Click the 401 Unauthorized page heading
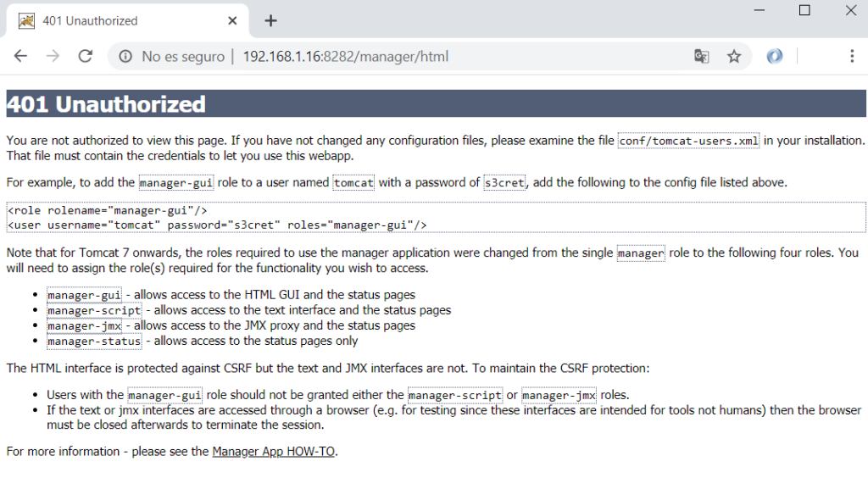868x500 pixels. [x=106, y=104]
